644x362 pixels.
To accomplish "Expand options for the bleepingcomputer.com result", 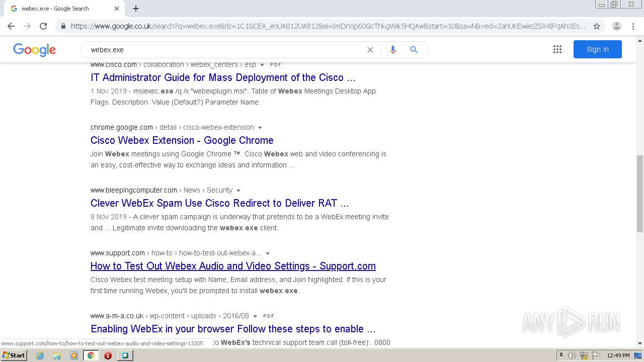I will (x=238, y=191).
